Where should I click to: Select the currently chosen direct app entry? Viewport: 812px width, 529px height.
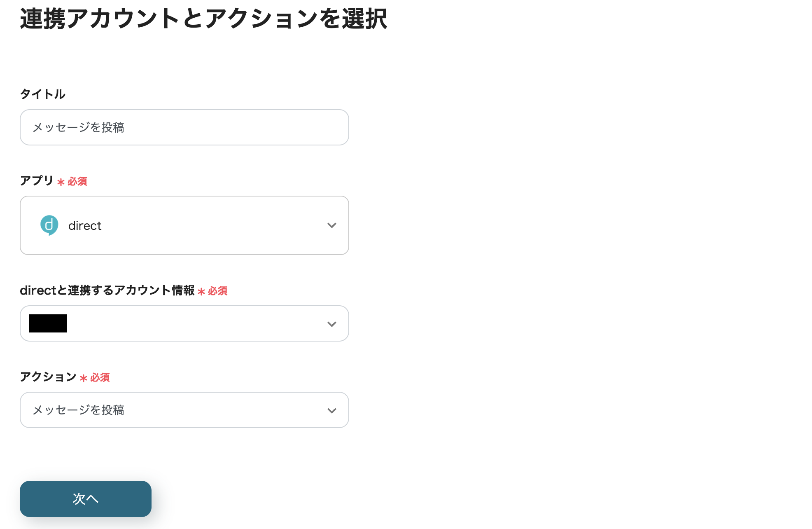point(124,225)
